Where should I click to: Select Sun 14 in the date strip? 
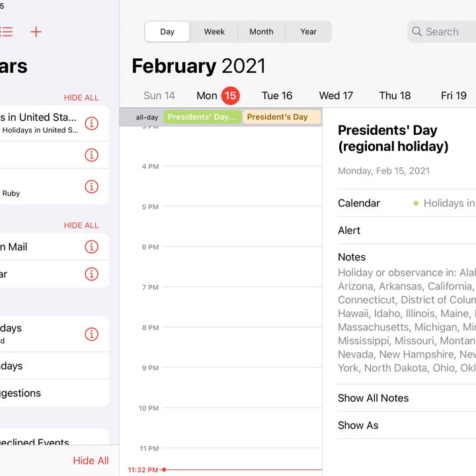coord(159,96)
